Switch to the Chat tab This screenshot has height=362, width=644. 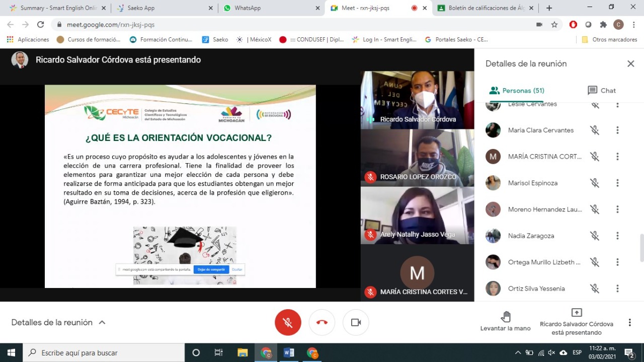click(601, 91)
